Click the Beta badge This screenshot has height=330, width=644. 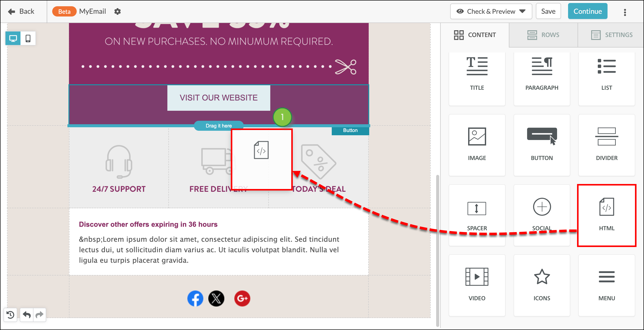(x=64, y=11)
